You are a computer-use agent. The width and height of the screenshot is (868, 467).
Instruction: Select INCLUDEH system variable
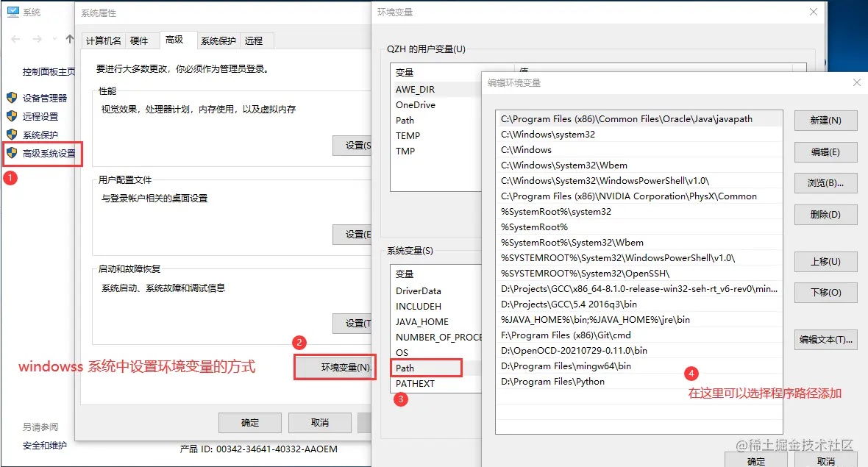[436, 306]
